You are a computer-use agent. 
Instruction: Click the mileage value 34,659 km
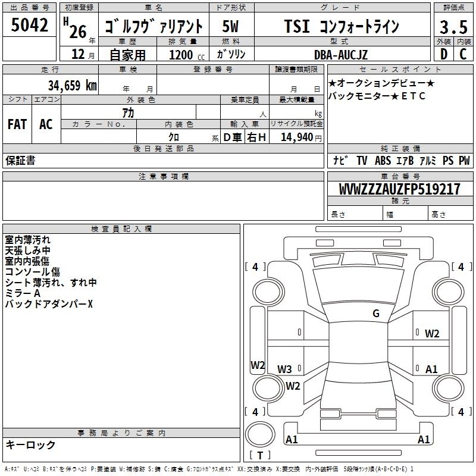coord(71,85)
